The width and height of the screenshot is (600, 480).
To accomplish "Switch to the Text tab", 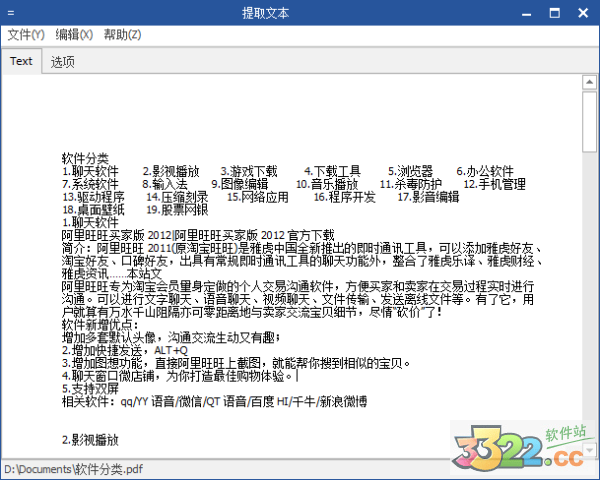I will coord(21,61).
